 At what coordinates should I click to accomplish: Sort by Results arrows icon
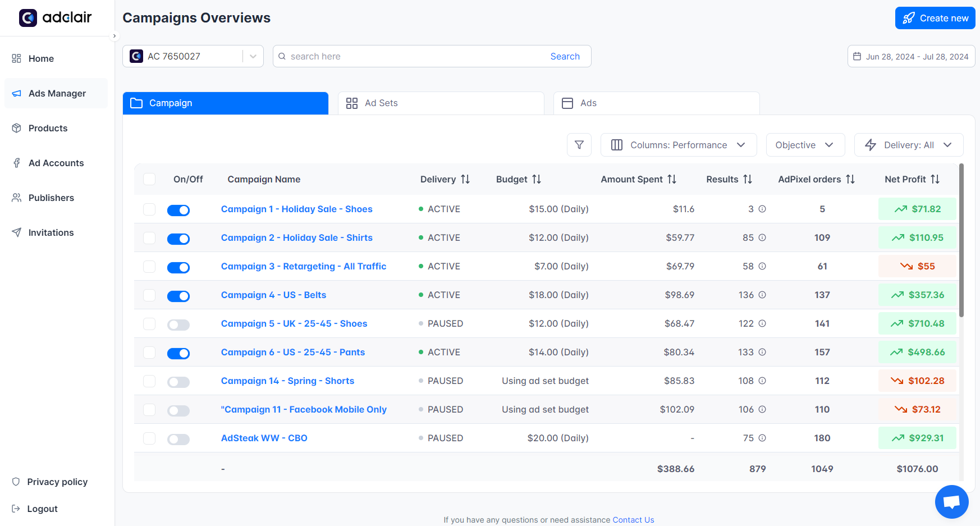748,179
